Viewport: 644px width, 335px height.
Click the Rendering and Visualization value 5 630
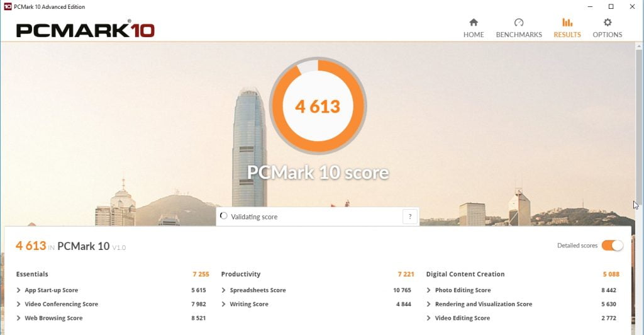tap(609, 304)
